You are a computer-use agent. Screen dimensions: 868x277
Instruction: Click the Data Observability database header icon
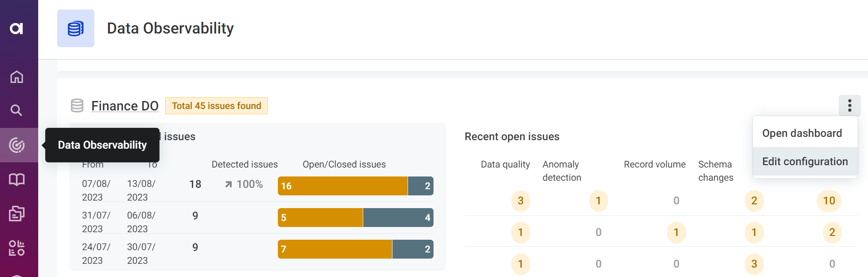[x=75, y=28]
